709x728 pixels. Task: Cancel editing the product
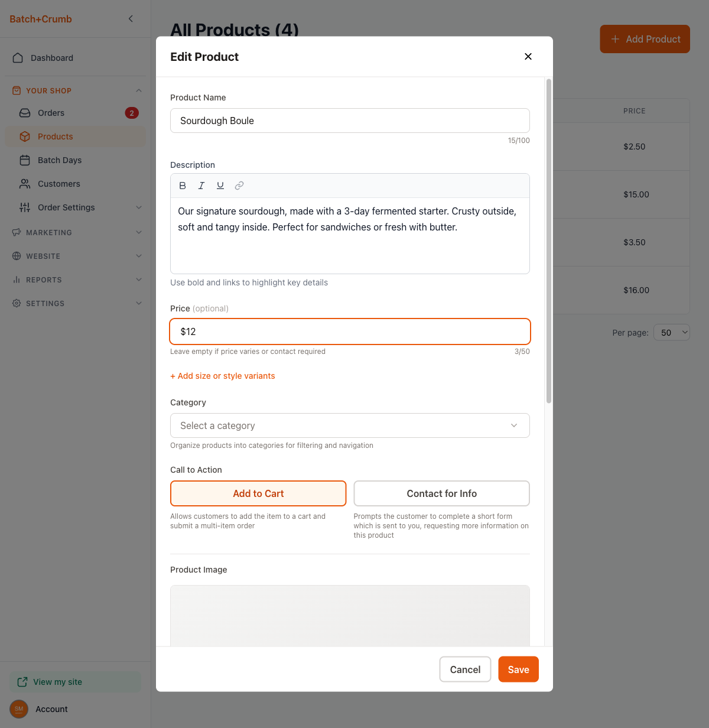[x=465, y=669]
